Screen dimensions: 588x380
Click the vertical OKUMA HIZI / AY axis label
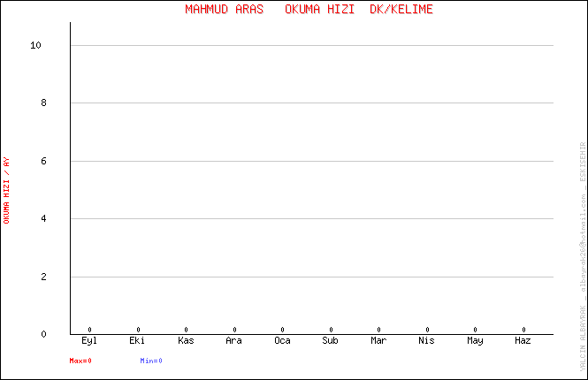(7, 190)
